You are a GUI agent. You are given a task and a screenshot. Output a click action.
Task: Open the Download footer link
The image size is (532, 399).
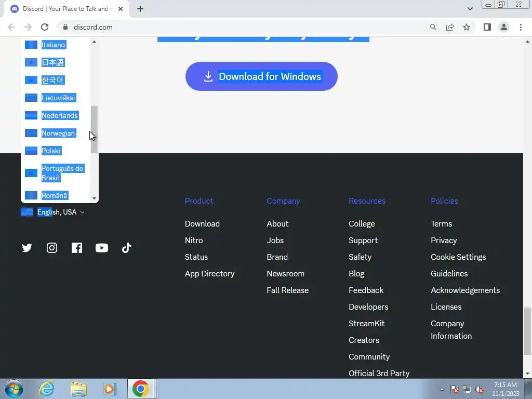202,224
